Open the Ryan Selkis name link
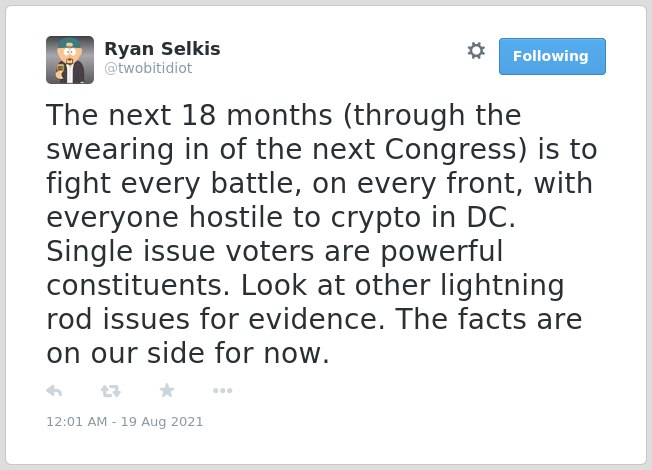Viewport: 652px width, 470px height. 162,49
